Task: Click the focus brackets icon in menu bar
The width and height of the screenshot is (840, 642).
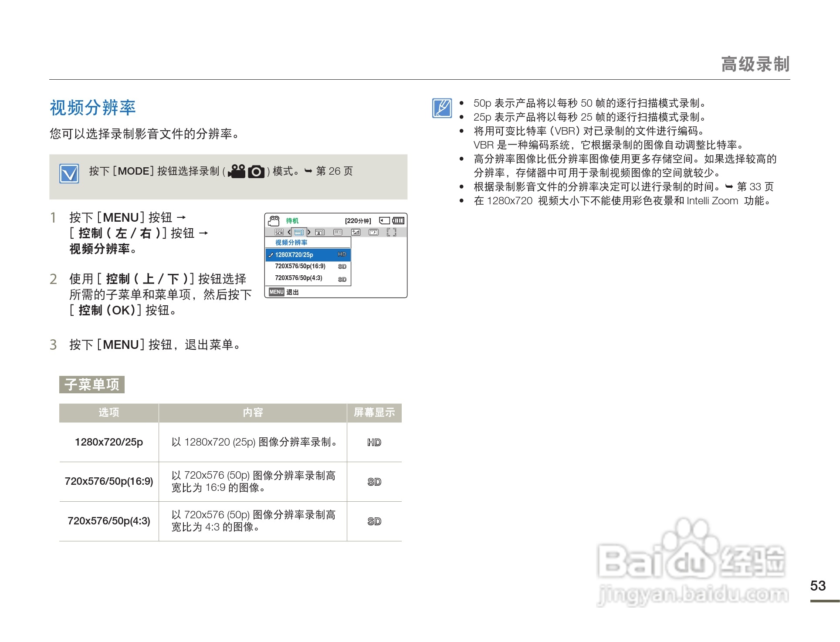Action: tap(392, 233)
